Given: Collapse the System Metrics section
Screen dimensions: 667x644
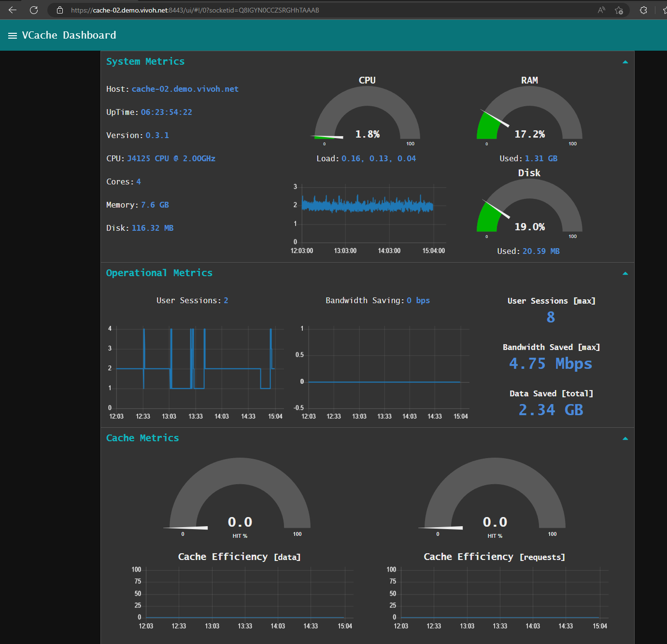Looking at the screenshot, I should coord(625,62).
